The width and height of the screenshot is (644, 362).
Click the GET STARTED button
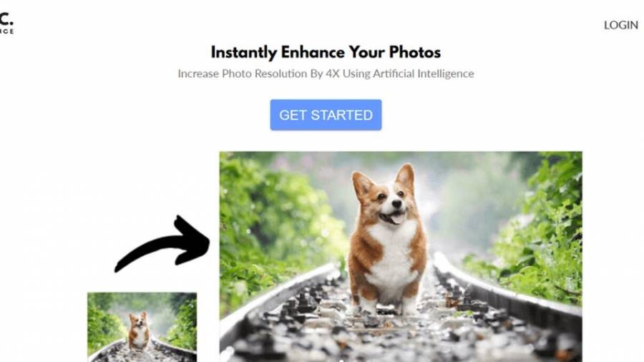tap(326, 115)
